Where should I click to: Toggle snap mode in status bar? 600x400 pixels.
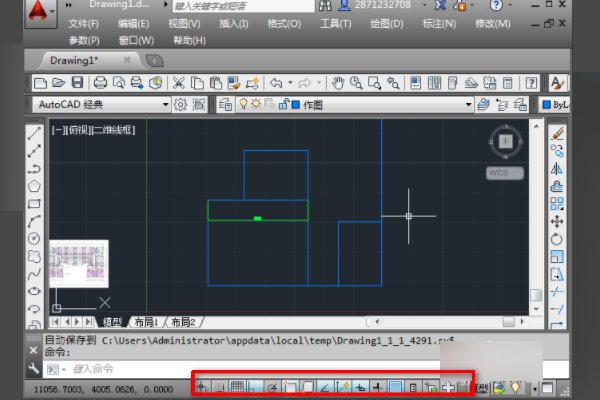[220, 386]
